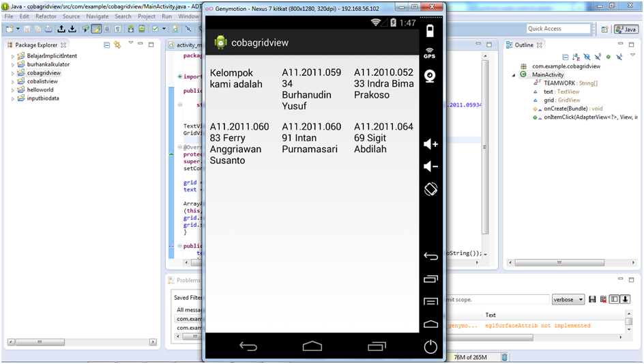Toggle hide non-public members in Outline
Screen dimensions: 644x364
pyautogui.click(x=609, y=57)
